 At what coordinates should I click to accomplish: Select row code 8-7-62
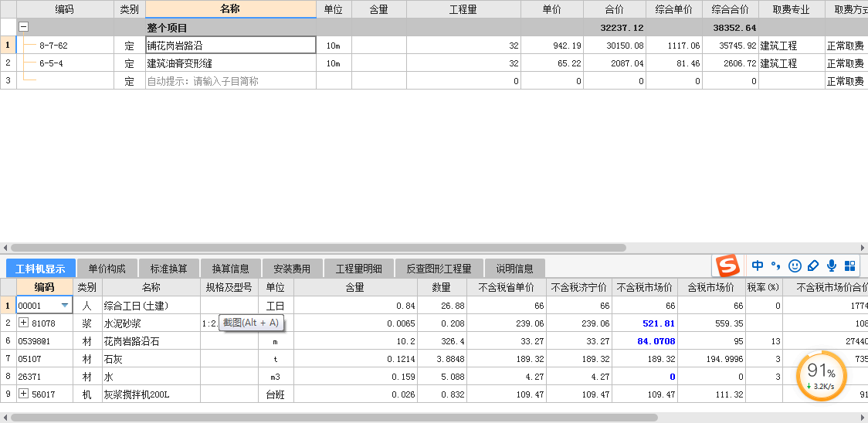click(x=54, y=46)
